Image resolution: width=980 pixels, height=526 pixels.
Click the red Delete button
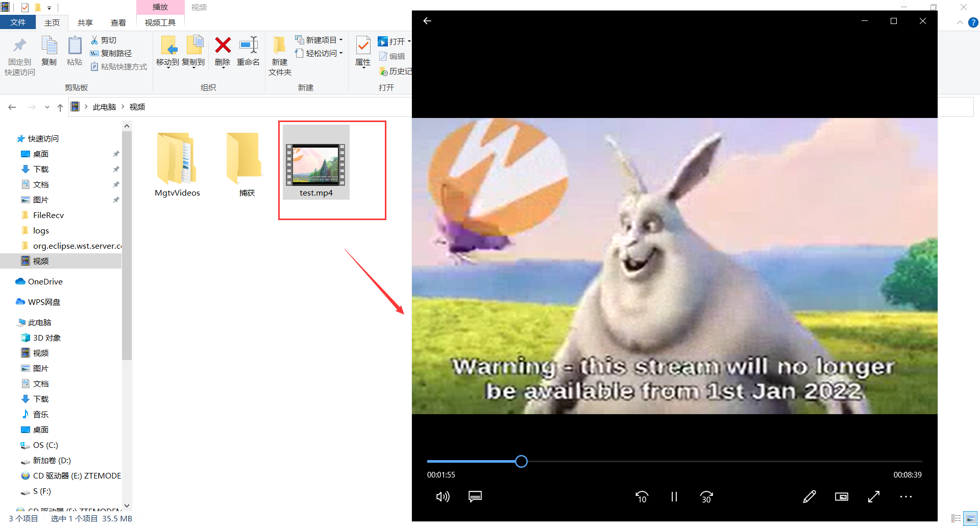click(x=223, y=52)
